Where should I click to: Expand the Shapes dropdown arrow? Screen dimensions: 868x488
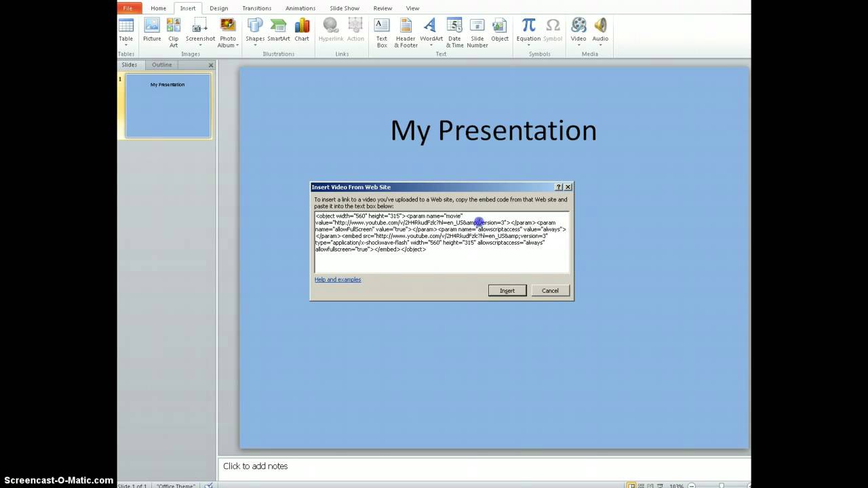coord(255,45)
